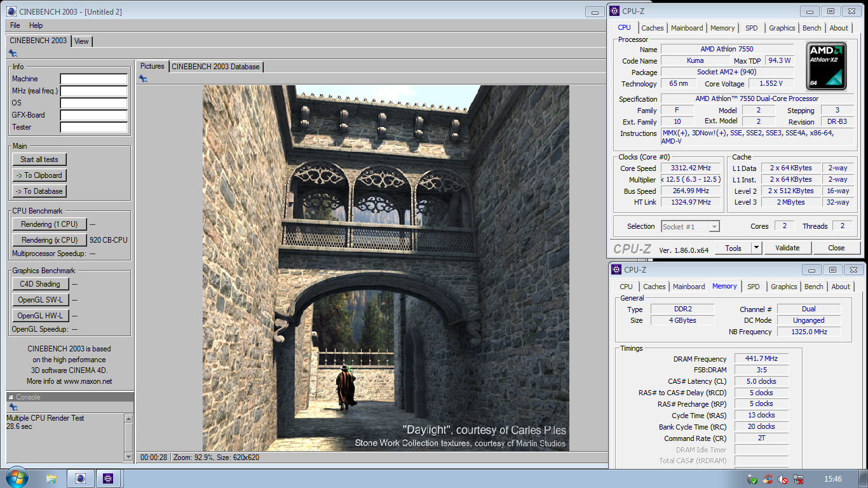
Task: Open the File menu
Action: point(15,25)
